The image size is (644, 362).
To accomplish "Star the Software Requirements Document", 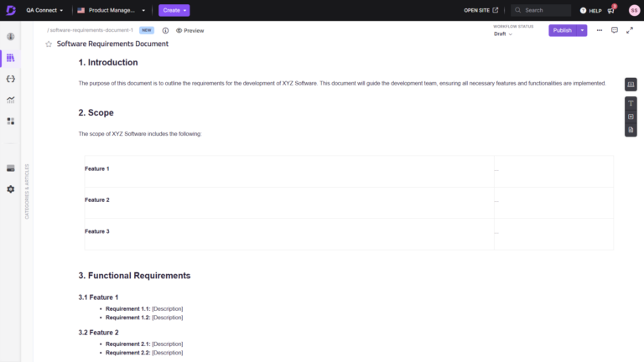I will (x=49, y=44).
